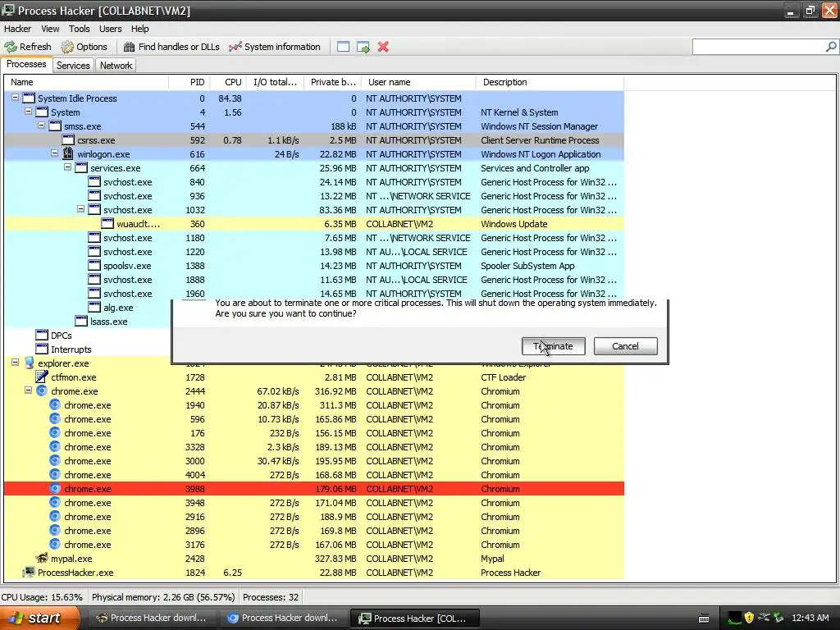Click Cancel in the confirmation dialog
840x630 pixels.
coord(625,346)
